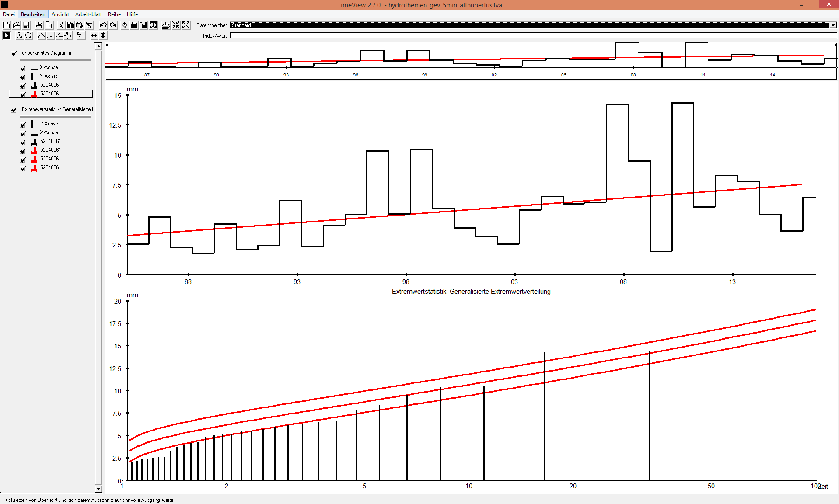Click the Open file icon
This screenshot has width=839, height=504.
point(16,25)
